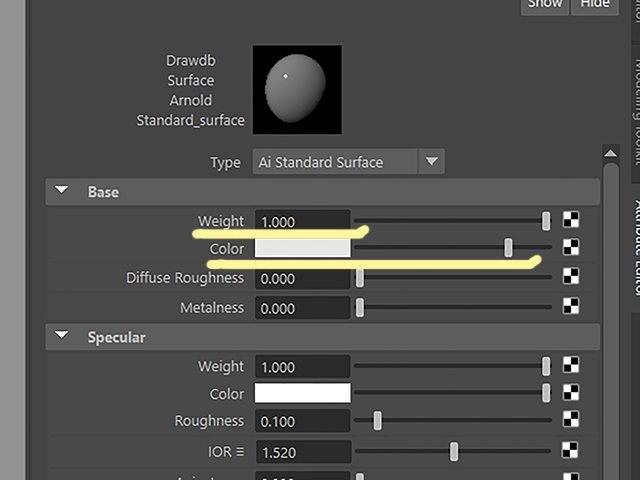The height and width of the screenshot is (480, 640).
Task: Click the Ai Standard Surface type field
Action: pos(335,162)
